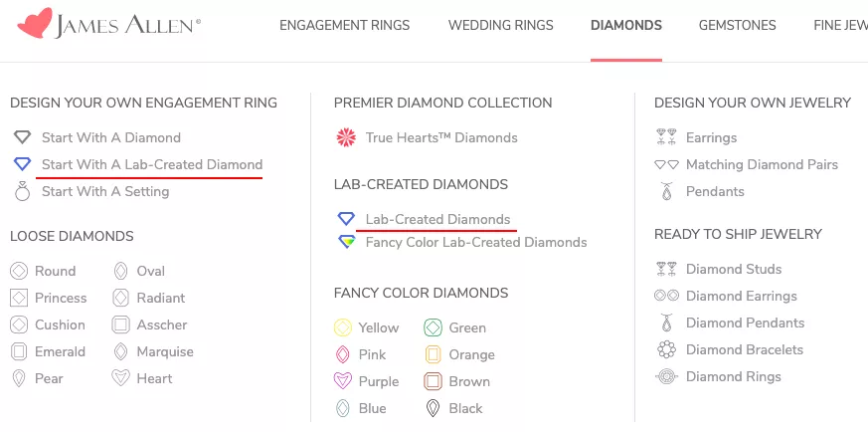Open the Diamond Studs ready-to-ship link

pyautogui.click(x=734, y=269)
